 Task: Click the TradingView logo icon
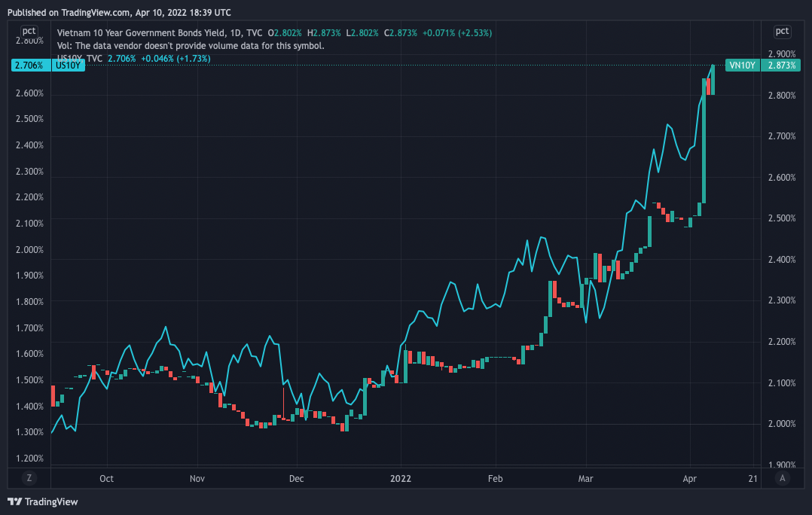tap(14, 501)
